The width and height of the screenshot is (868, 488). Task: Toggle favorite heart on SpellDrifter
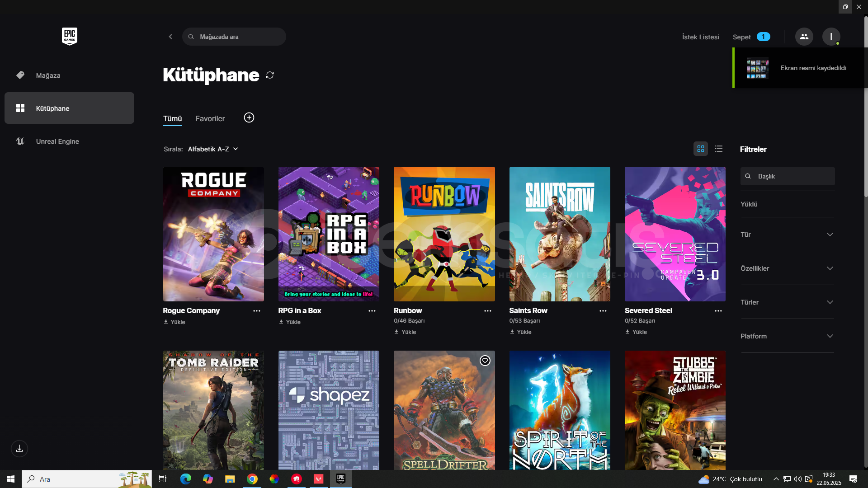point(485,361)
